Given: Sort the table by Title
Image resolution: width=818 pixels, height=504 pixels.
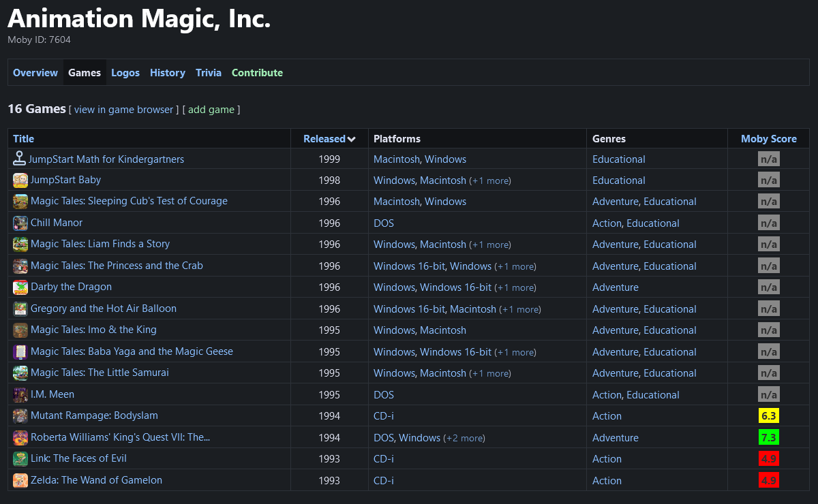Looking at the screenshot, I should click(x=24, y=138).
